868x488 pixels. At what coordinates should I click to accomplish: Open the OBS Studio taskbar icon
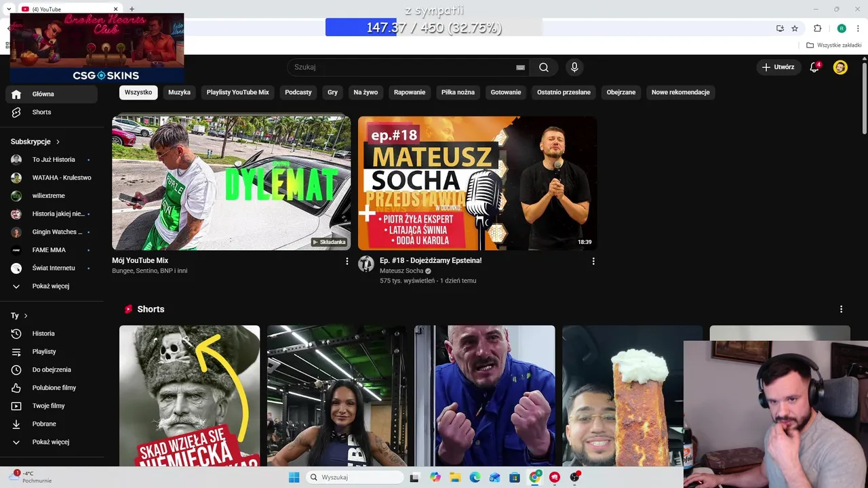pos(575,477)
